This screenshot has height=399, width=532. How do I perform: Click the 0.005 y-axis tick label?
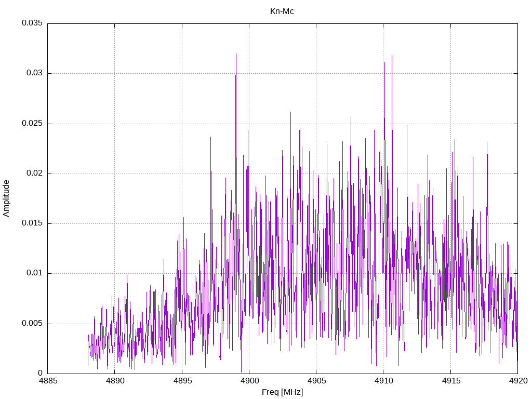tap(32, 323)
